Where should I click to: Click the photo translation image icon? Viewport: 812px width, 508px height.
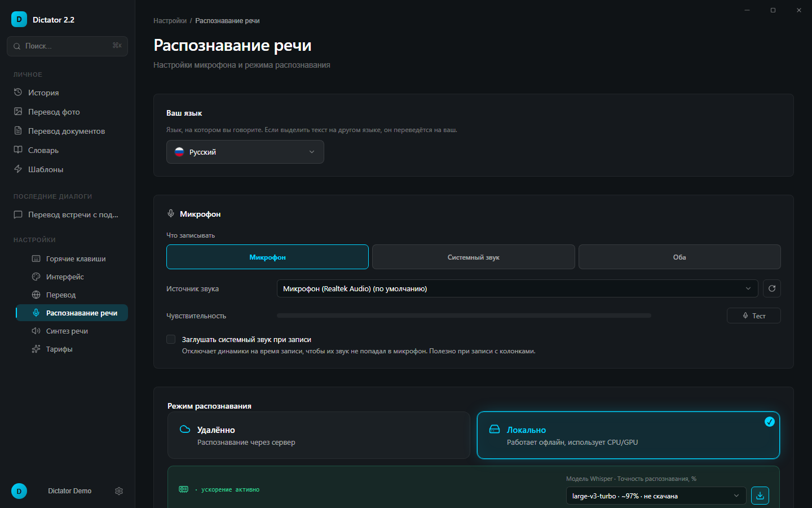pyautogui.click(x=18, y=111)
